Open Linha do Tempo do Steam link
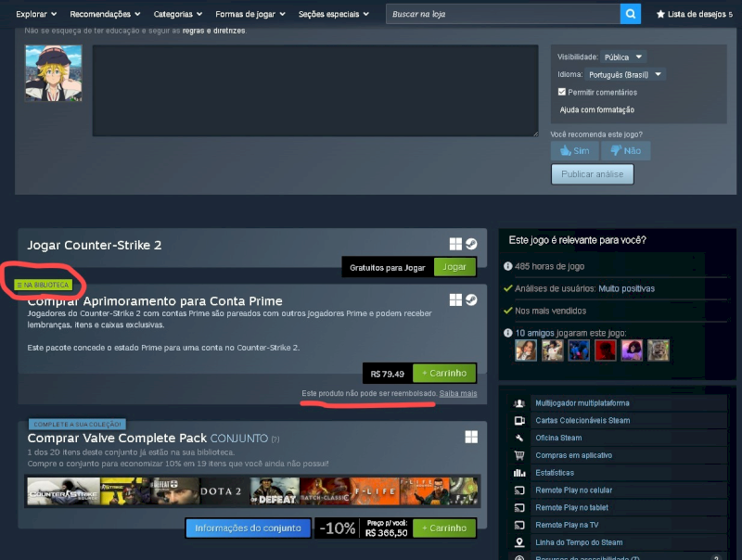 pos(579,542)
